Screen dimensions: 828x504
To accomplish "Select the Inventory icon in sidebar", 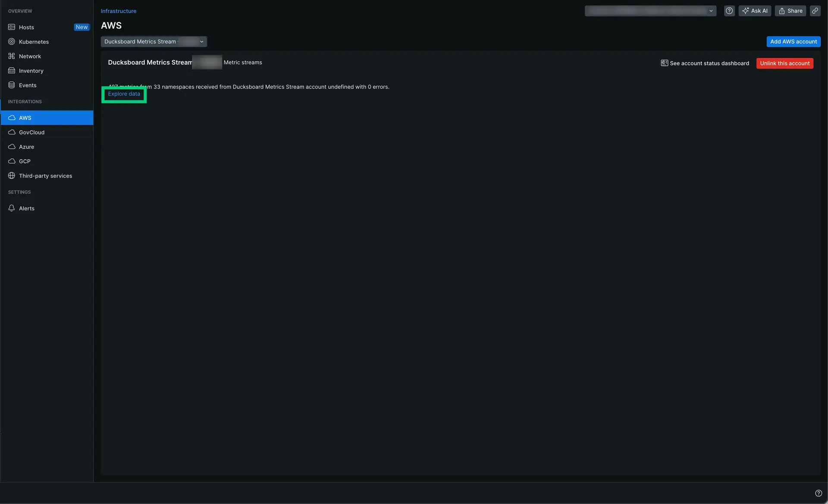I will point(11,71).
